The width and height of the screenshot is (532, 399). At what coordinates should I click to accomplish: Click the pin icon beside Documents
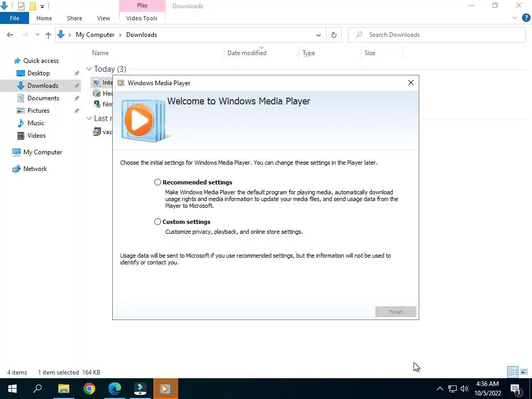(77, 98)
